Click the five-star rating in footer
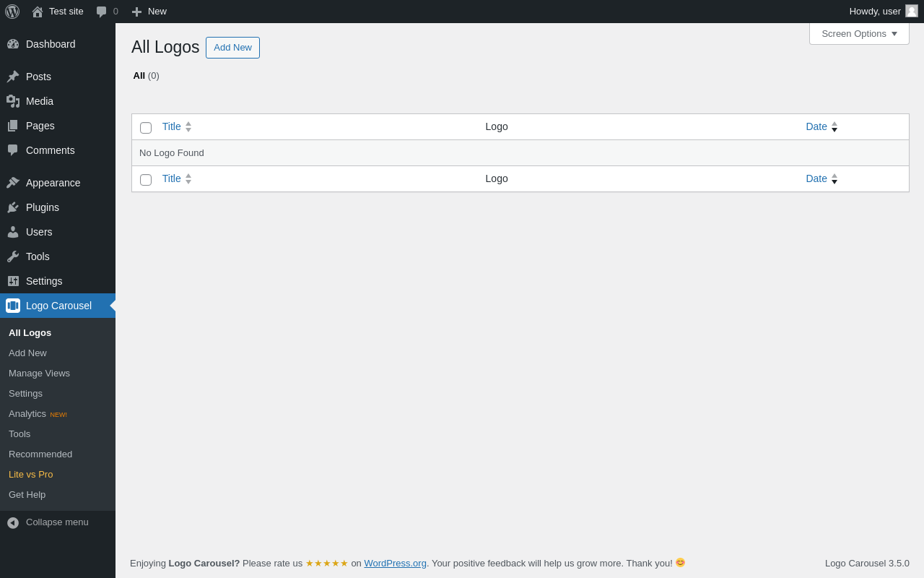This screenshot has height=578, width=924. tap(326, 563)
